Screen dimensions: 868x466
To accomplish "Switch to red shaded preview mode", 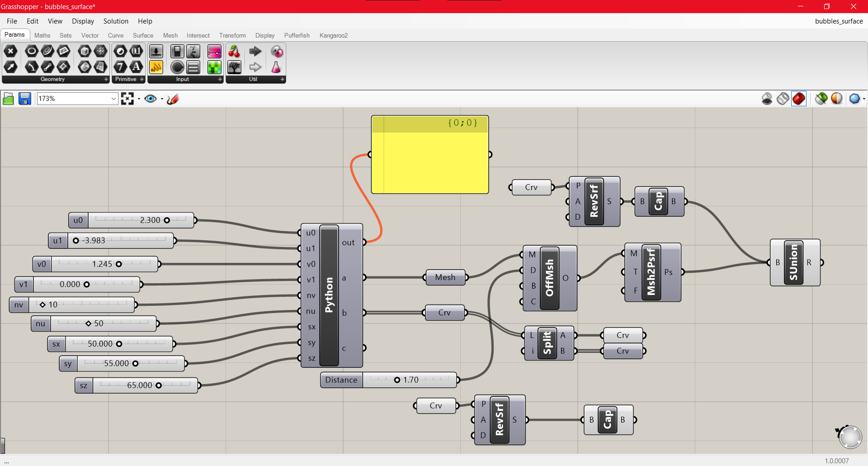I will click(x=799, y=99).
